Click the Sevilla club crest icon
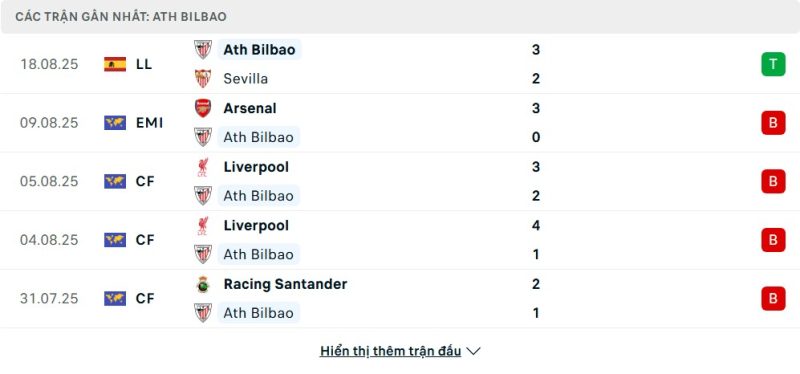Viewport: 800px width, 374px height. (x=203, y=79)
